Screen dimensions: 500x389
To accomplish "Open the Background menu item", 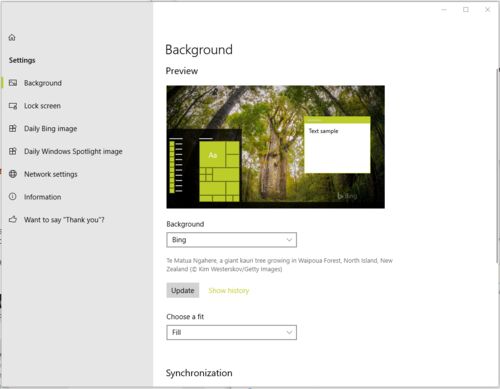I will pyautogui.click(x=43, y=83).
